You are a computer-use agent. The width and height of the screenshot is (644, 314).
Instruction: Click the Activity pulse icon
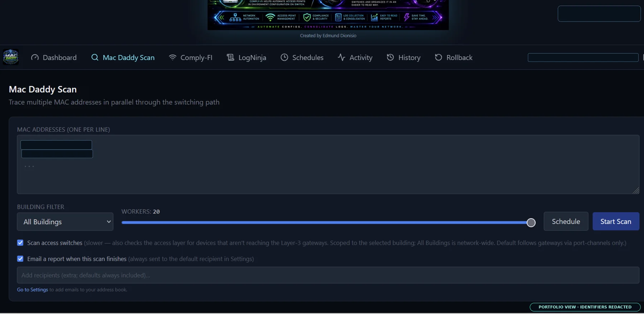tap(341, 58)
